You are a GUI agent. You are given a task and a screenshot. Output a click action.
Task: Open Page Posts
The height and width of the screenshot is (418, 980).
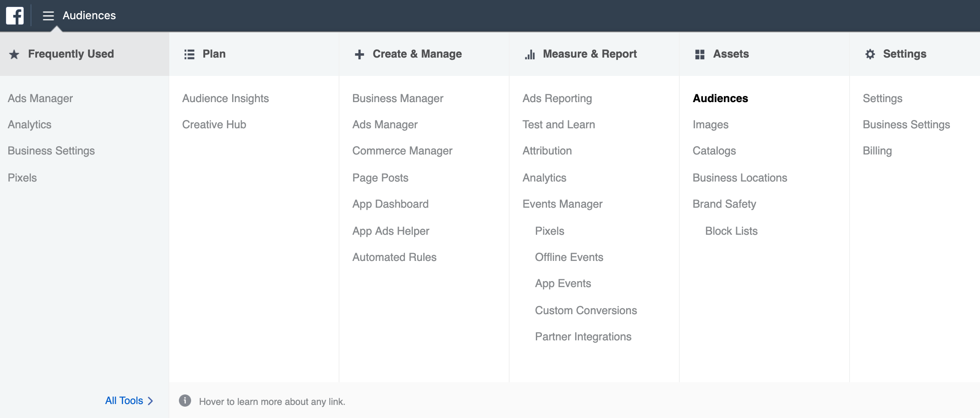pos(380,178)
